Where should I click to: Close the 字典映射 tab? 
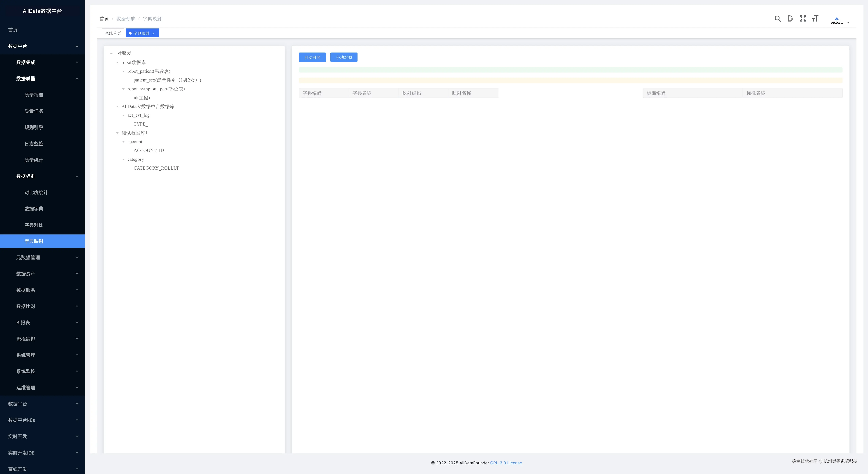(x=153, y=33)
